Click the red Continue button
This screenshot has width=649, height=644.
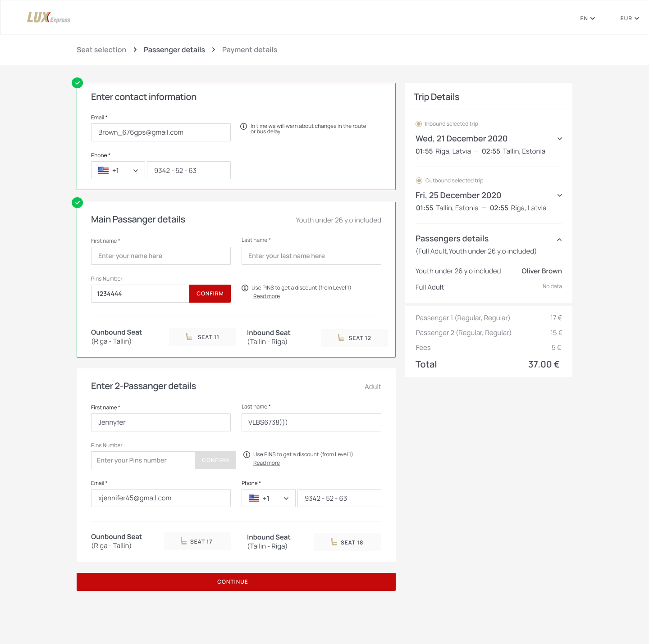236,582
